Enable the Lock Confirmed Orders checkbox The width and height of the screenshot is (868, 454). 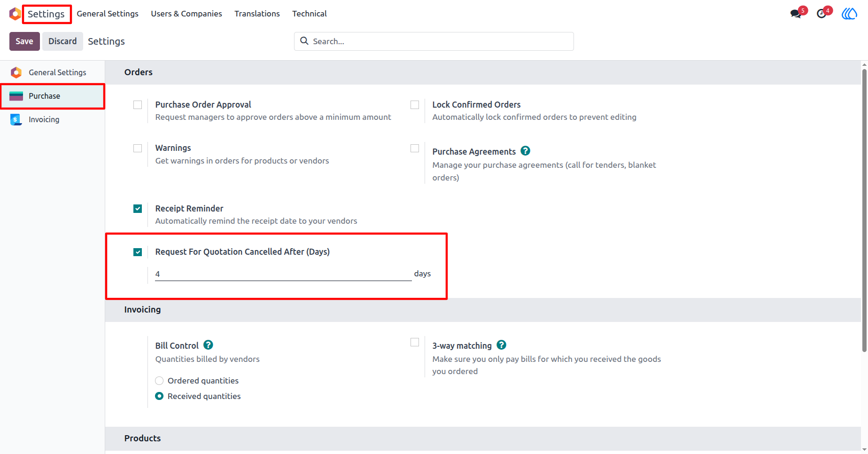coord(415,105)
